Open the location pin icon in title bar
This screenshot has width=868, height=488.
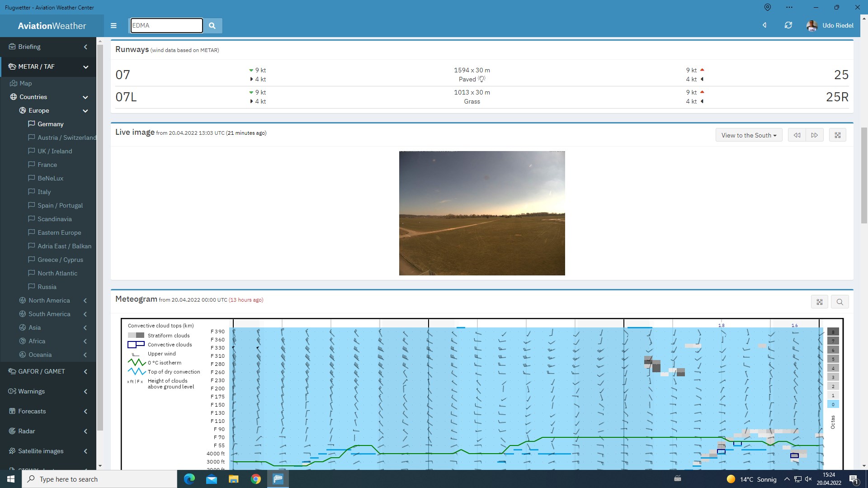(x=767, y=7)
